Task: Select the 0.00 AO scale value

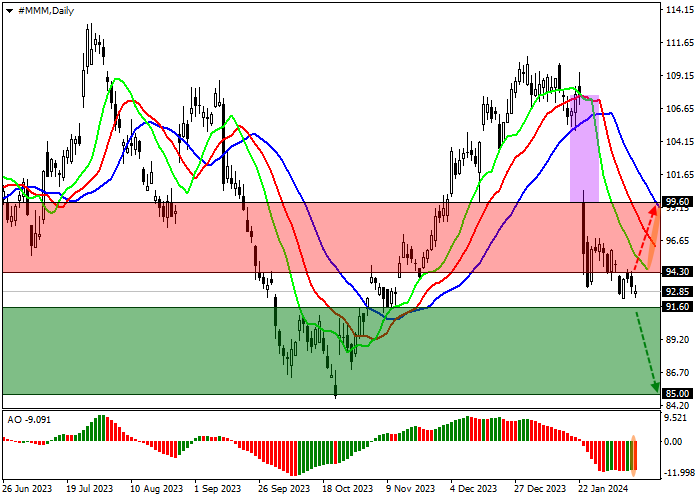Action: [x=674, y=442]
